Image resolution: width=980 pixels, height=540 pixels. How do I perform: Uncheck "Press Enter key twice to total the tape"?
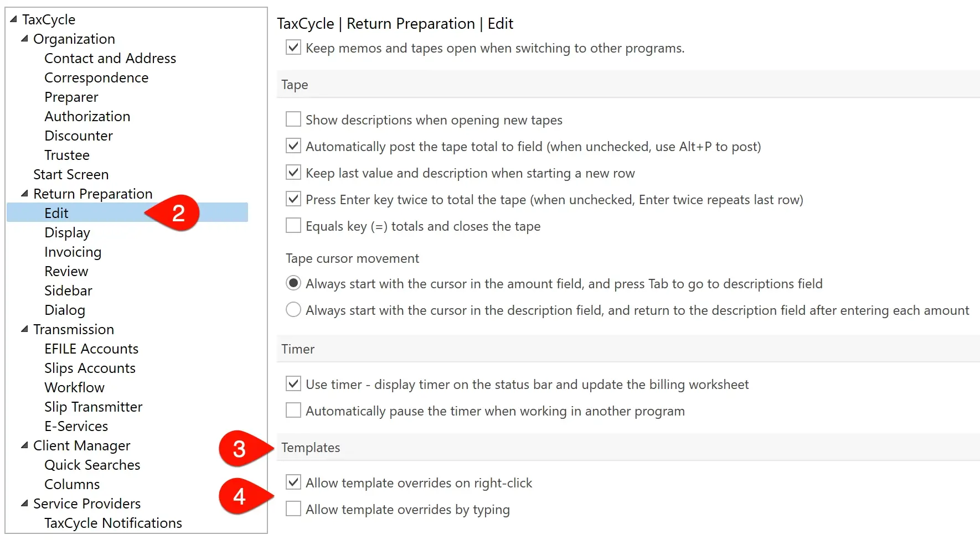pyautogui.click(x=293, y=198)
